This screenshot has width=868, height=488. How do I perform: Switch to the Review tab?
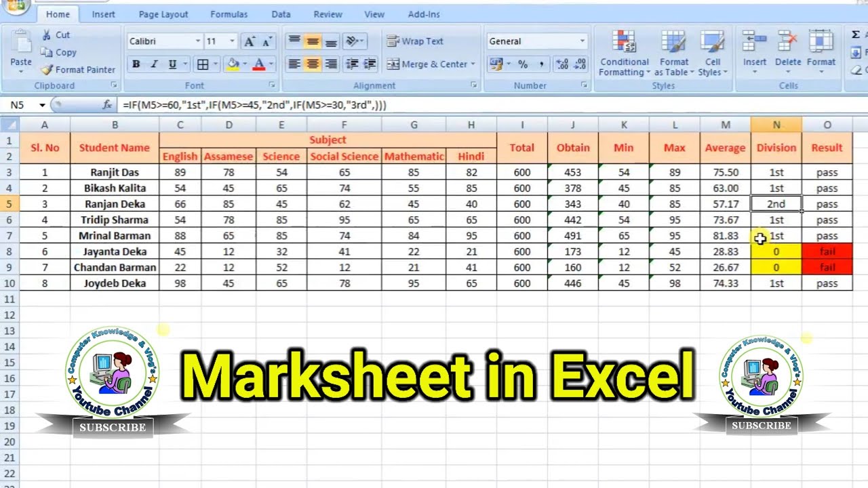coord(328,14)
